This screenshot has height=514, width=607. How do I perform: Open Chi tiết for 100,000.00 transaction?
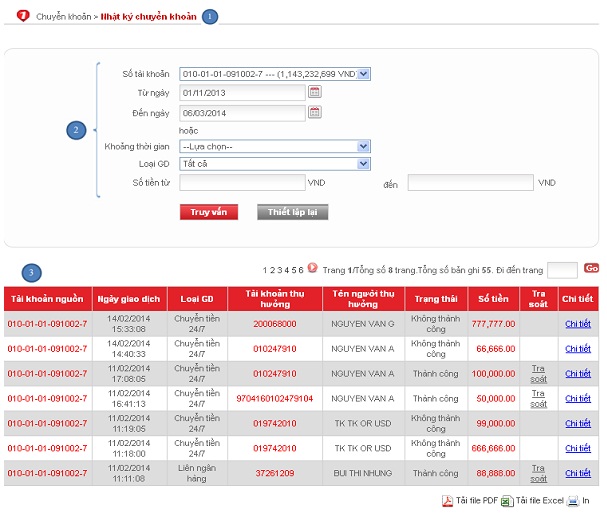578,374
